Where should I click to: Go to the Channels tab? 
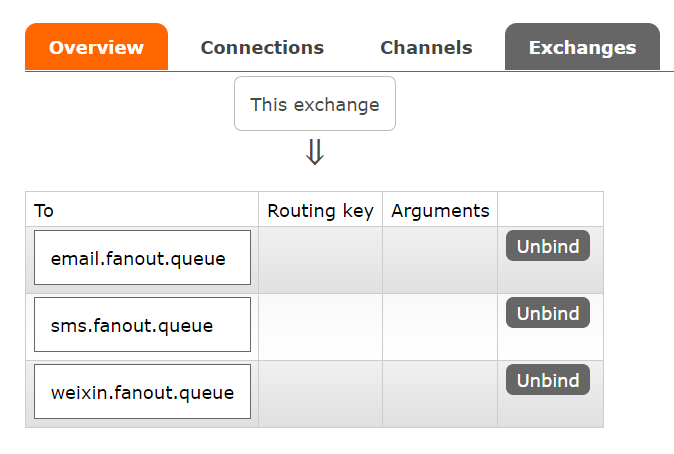(426, 47)
